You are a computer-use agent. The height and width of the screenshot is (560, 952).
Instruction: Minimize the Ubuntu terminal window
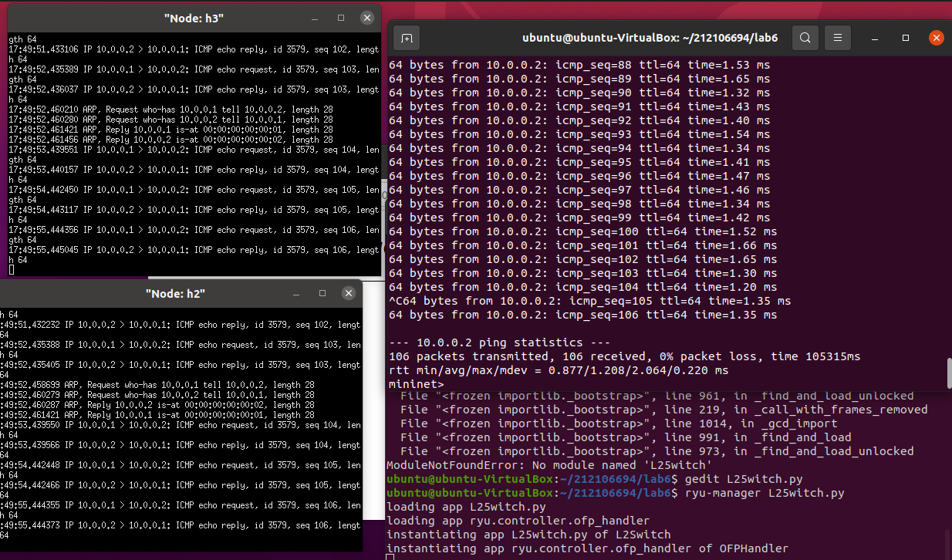click(875, 37)
